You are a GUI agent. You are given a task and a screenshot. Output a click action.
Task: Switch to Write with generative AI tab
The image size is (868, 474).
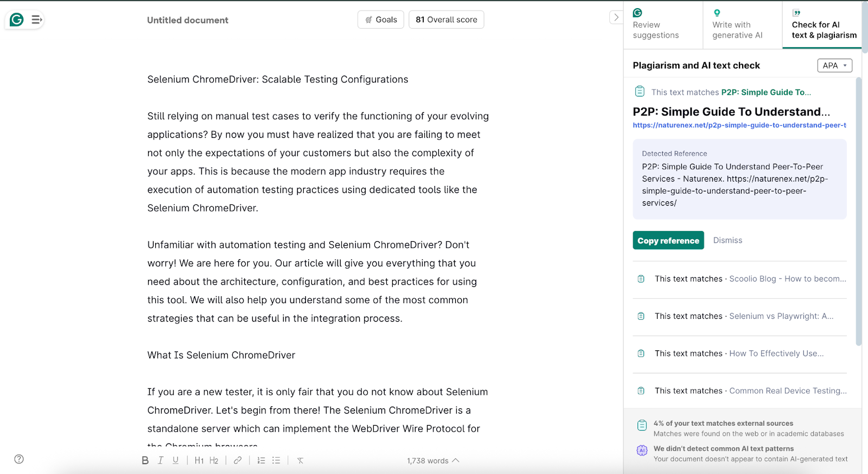click(743, 25)
